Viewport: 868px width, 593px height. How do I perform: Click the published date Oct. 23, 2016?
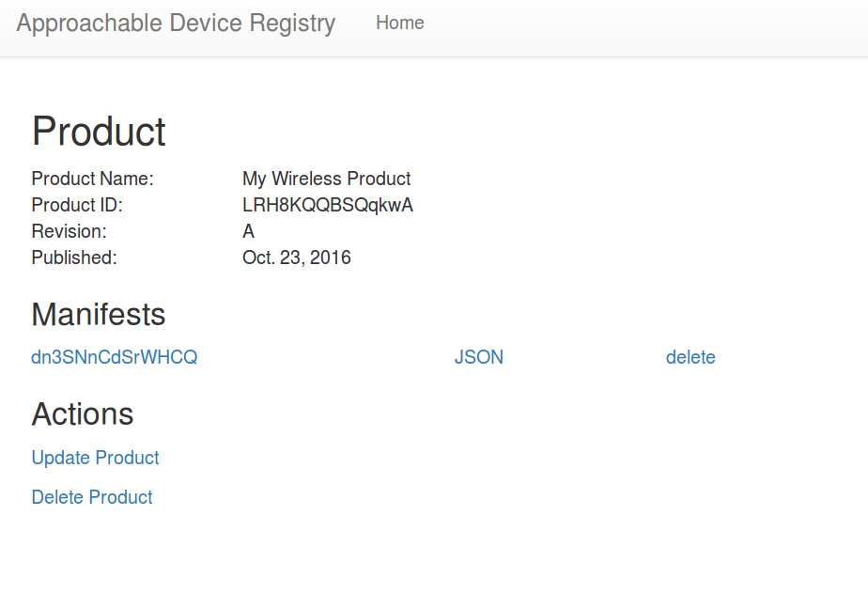[x=297, y=257]
